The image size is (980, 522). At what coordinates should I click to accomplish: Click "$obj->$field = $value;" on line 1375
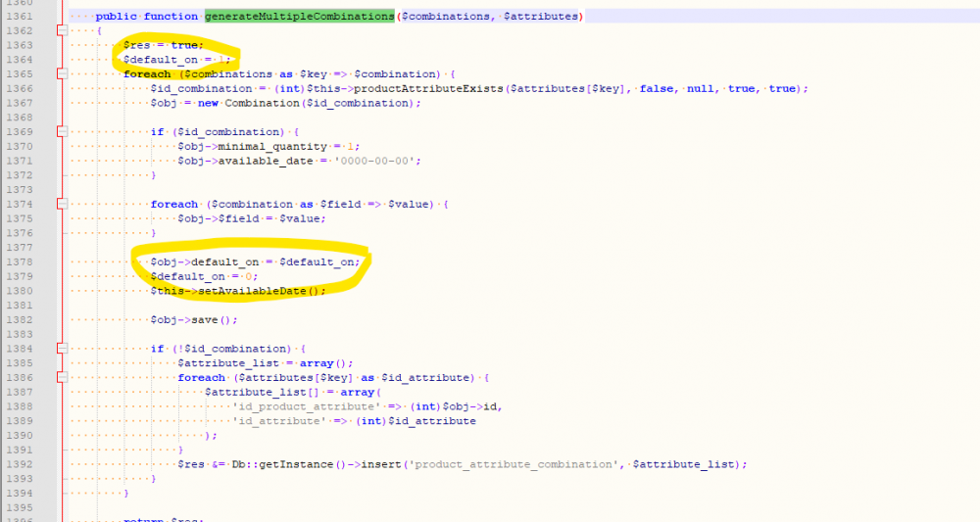pos(252,218)
